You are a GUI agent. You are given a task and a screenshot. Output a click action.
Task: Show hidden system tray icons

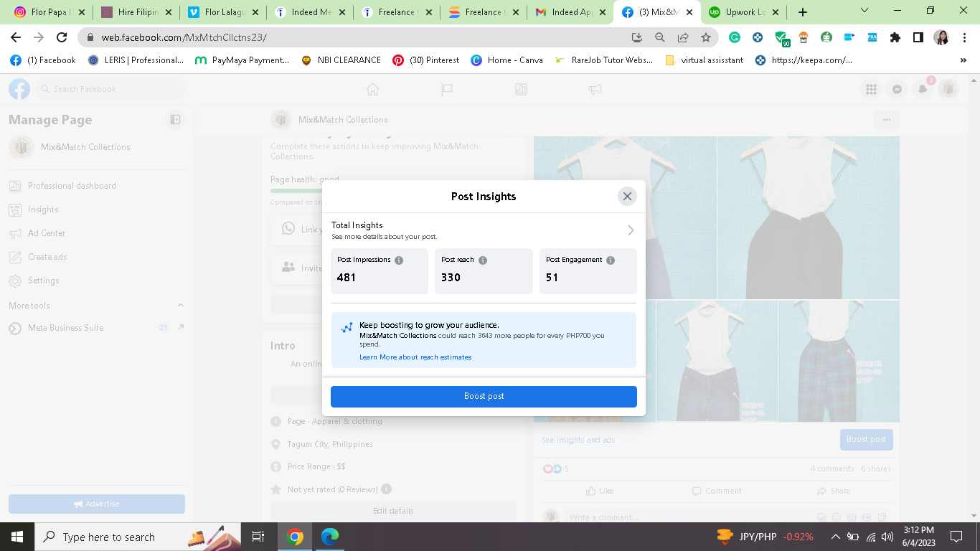pyautogui.click(x=835, y=537)
